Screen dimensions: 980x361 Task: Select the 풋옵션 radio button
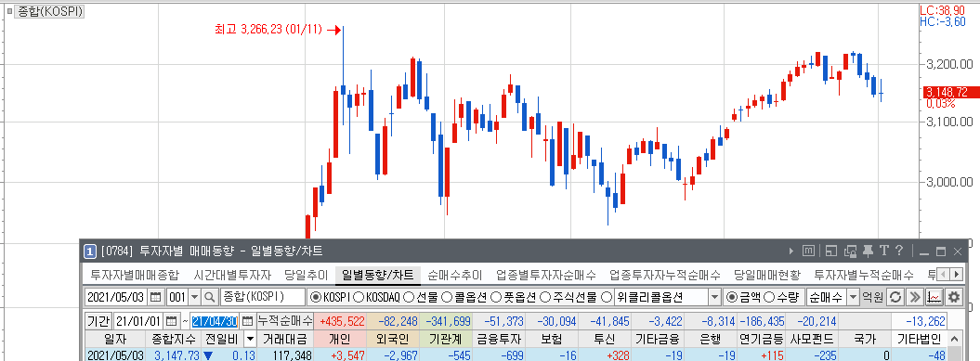tap(495, 297)
